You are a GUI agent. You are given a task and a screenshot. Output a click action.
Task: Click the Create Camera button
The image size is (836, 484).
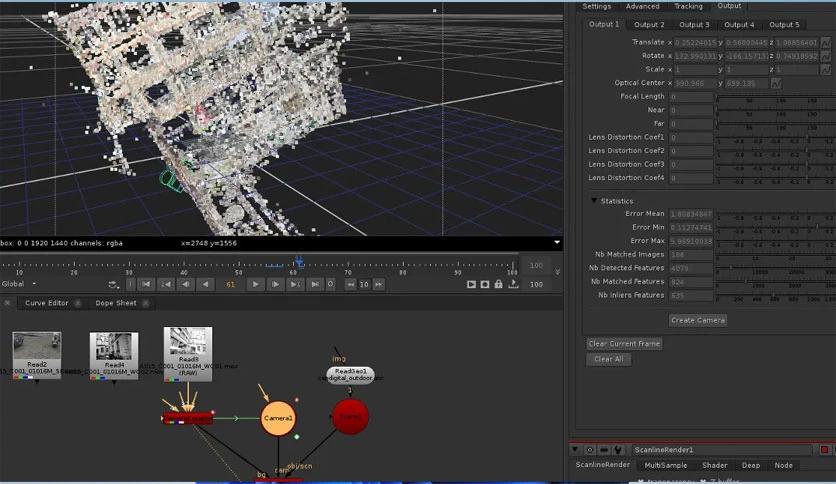698,320
